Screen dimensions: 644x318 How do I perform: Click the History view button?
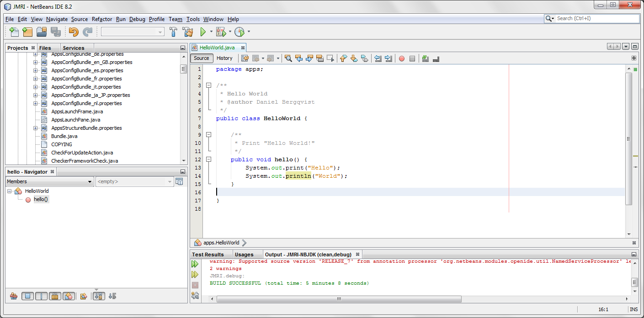(x=224, y=58)
